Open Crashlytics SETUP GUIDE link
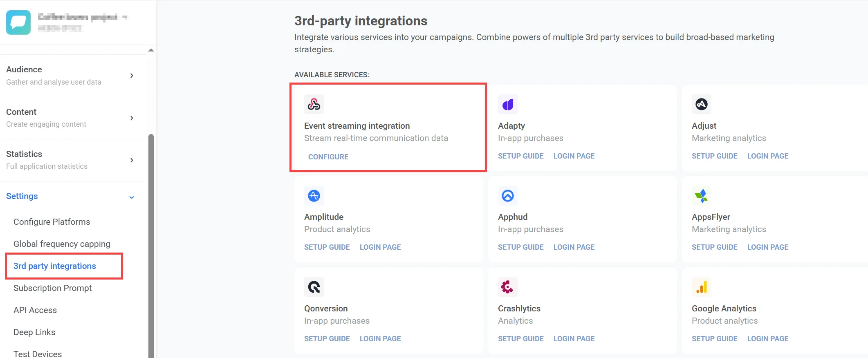The height and width of the screenshot is (358, 868). pos(521,339)
